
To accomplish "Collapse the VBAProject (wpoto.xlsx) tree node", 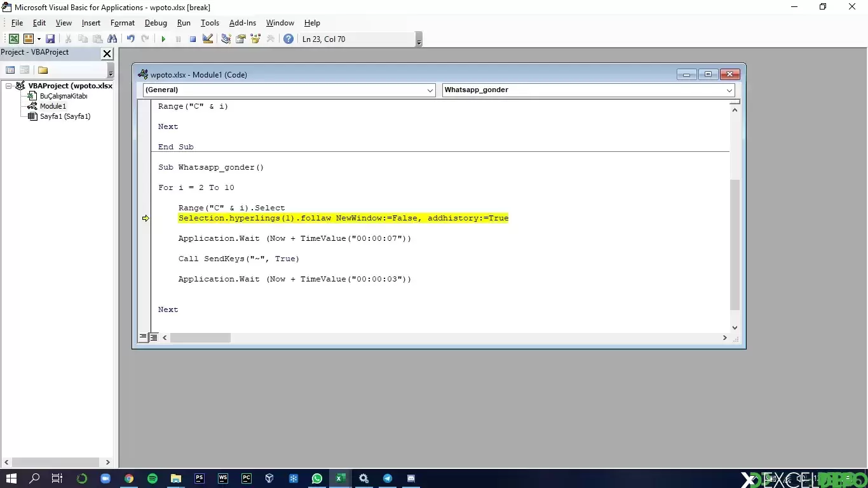I will pos(9,86).
